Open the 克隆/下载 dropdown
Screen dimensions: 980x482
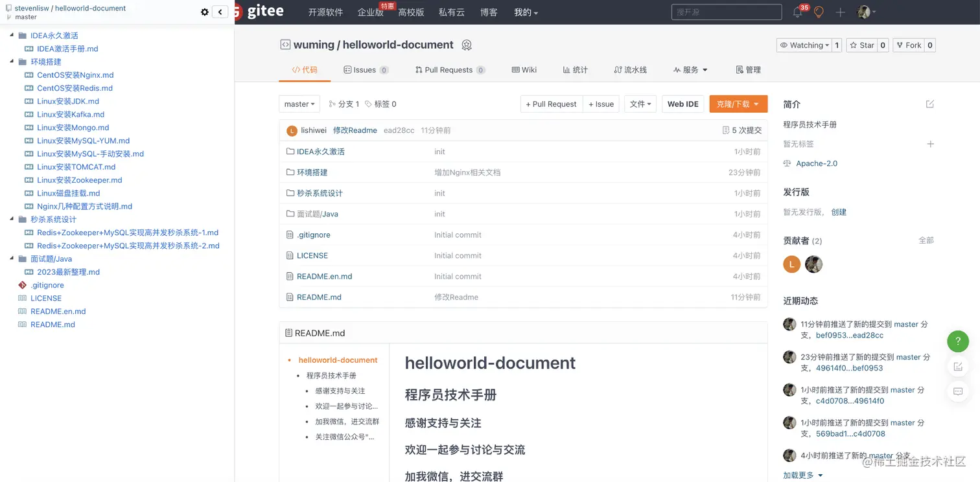[x=738, y=104]
